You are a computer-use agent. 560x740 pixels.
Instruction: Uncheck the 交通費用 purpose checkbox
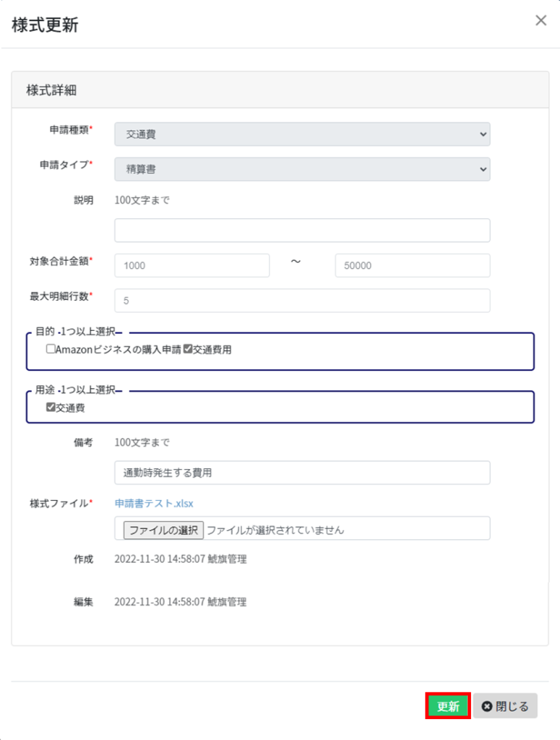[188, 349]
